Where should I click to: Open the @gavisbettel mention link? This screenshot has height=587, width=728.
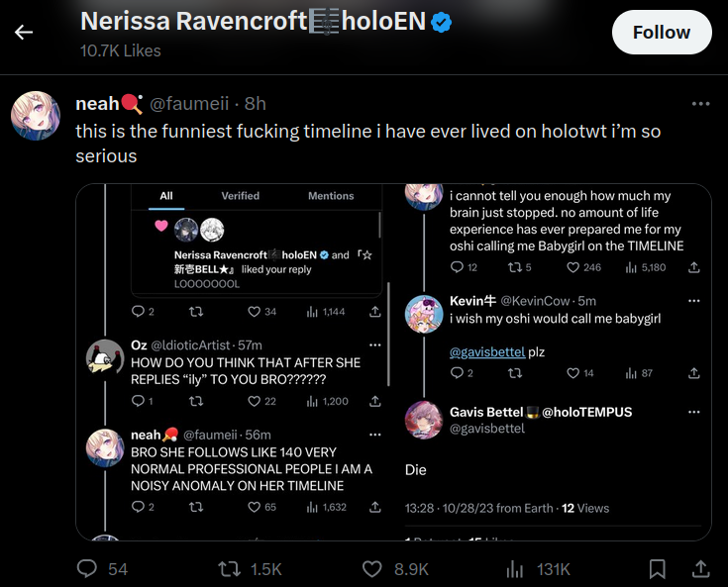486,351
